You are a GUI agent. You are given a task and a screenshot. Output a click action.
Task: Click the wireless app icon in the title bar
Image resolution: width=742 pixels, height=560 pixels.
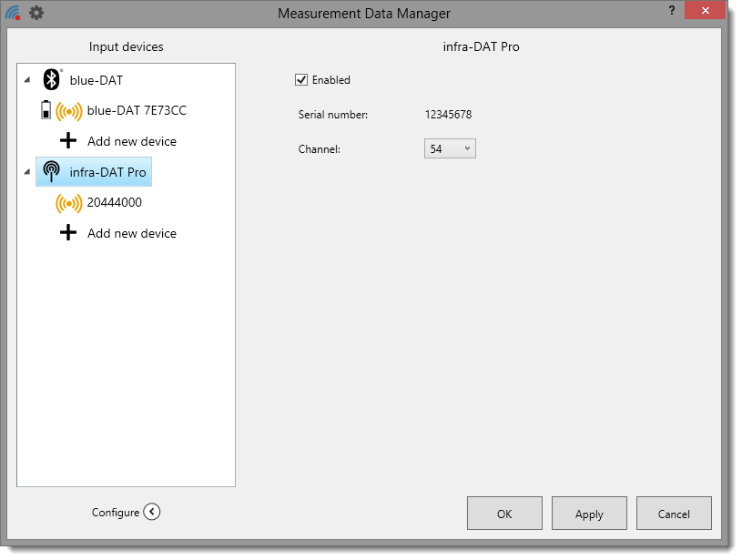click(13, 13)
